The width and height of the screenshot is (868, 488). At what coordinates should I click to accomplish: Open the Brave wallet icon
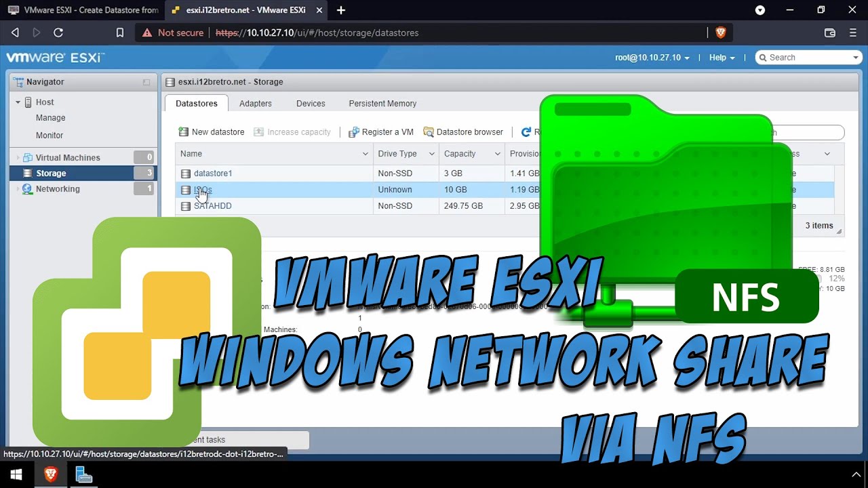829,33
